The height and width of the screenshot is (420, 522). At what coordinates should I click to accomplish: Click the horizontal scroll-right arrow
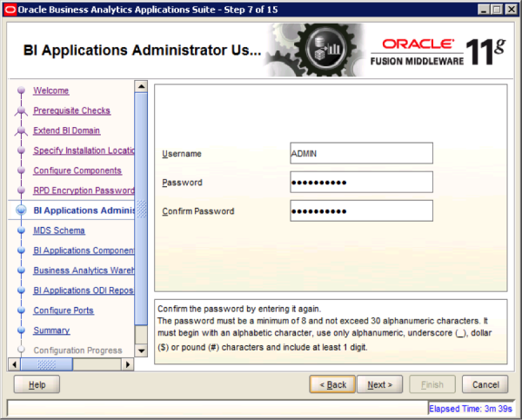pyautogui.click(x=128, y=364)
